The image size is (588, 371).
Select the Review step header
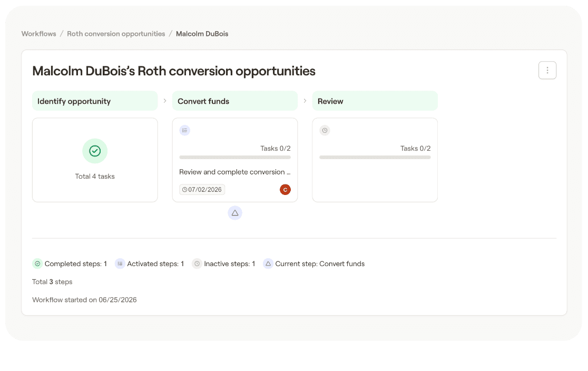point(375,101)
